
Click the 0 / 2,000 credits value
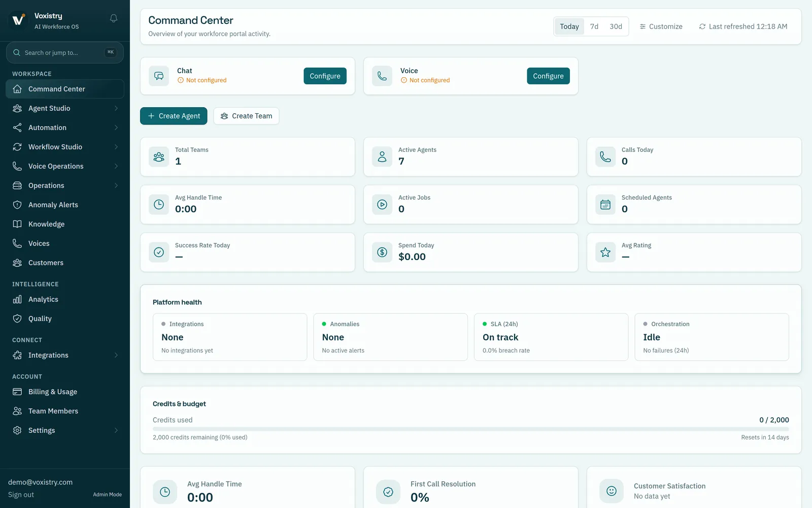774,420
